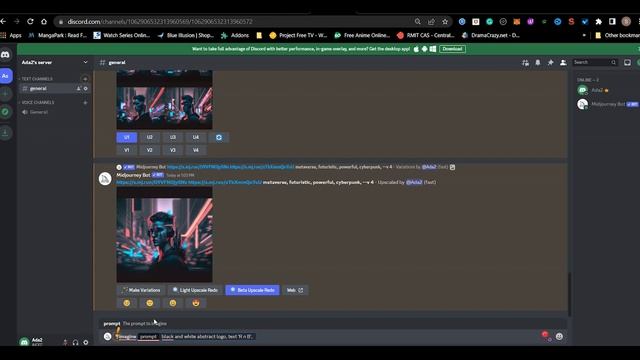Click the U1 upscale button
This screenshot has height=360, width=640.
pos(127,138)
